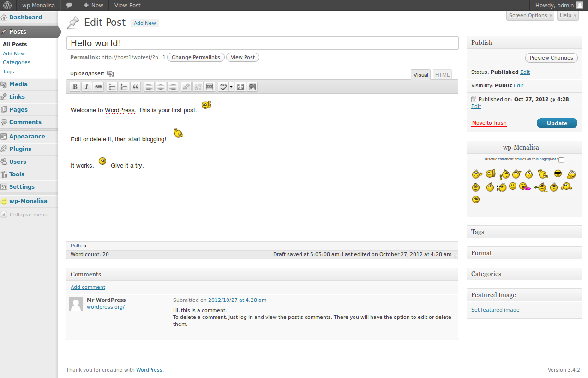Expand the Categories meta box

click(x=524, y=274)
